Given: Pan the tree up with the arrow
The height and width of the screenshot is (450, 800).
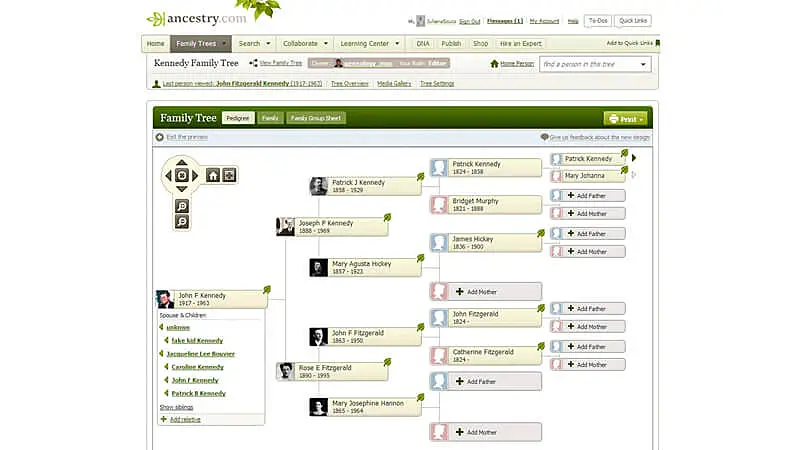Looking at the screenshot, I should tap(182, 162).
